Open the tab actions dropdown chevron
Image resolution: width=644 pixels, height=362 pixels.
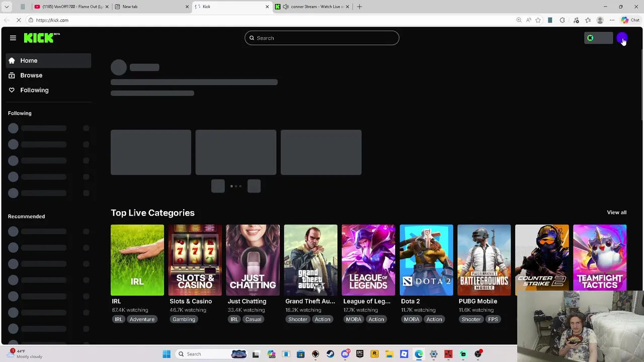(7, 7)
